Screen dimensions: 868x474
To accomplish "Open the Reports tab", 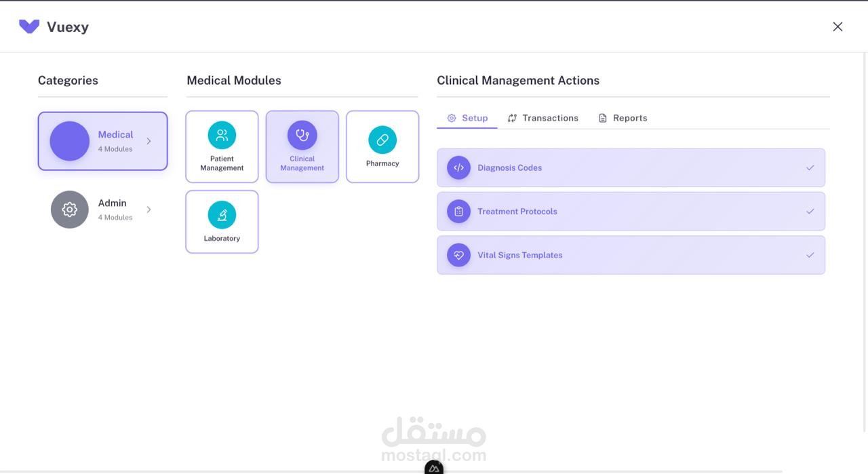I will click(x=623, y=118).
